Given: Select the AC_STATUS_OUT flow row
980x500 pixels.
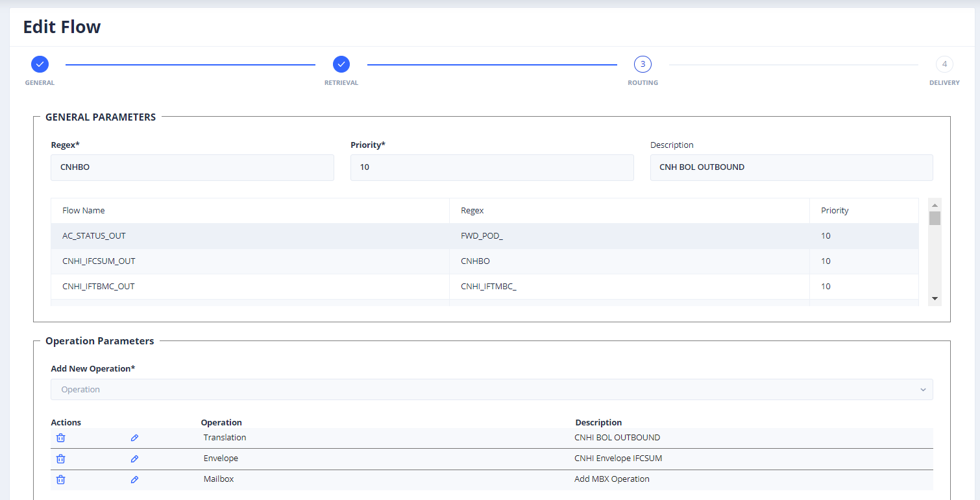Looking at the screenshot, I should tap(485, 236).
